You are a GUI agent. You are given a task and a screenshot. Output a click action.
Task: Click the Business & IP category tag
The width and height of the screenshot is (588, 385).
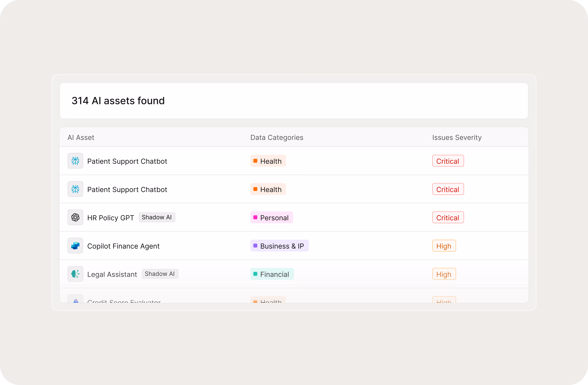[279, 246]
